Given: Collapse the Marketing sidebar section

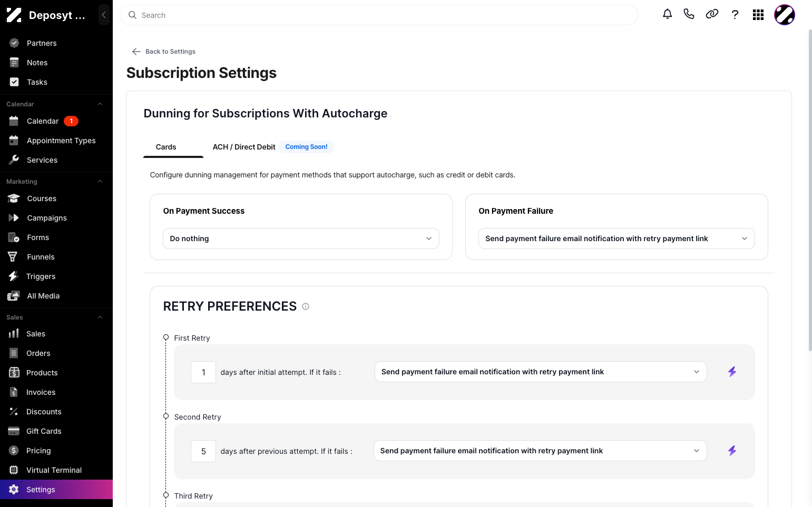Looking at the screenshot, I should [x=100, y=182].
